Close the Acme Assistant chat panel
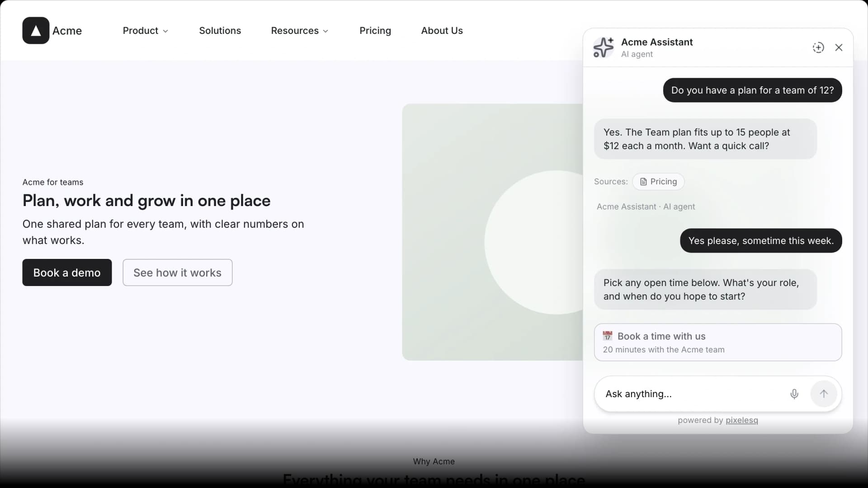This screenshot has width=868, height=488. tap(839, 47)
